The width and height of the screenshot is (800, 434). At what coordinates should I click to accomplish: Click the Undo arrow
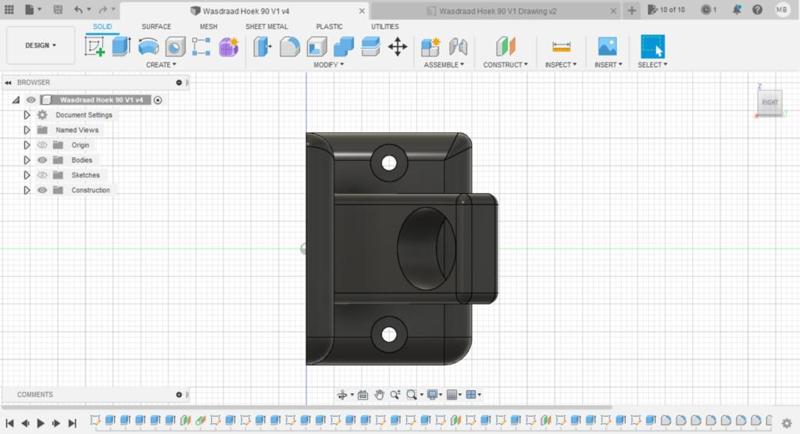(78, 9)
